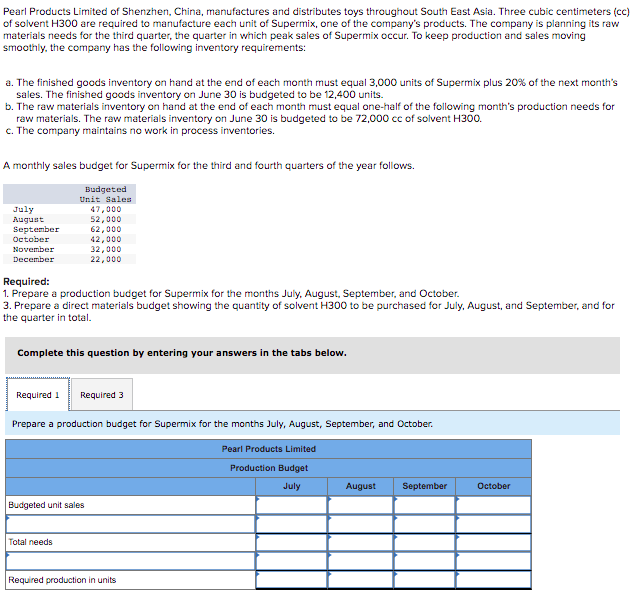Click August cell in Total needs row
637x601 pixels.
click(360, 542)
